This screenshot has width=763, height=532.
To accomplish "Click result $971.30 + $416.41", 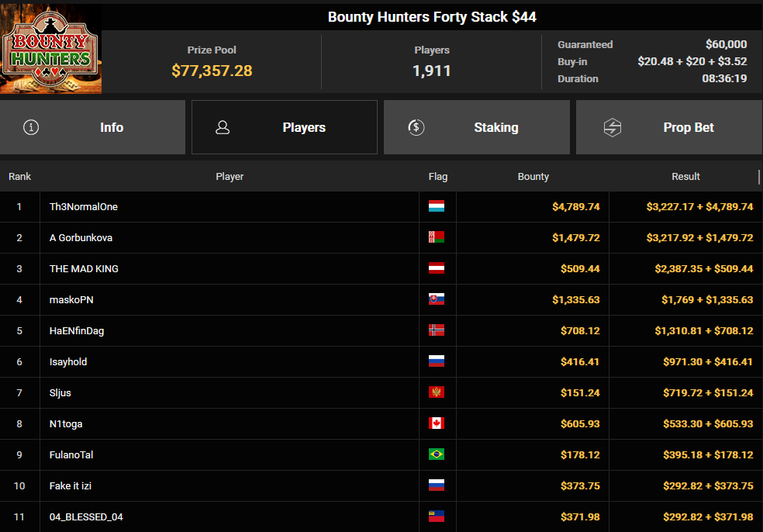I will click(x=708, y=361).
